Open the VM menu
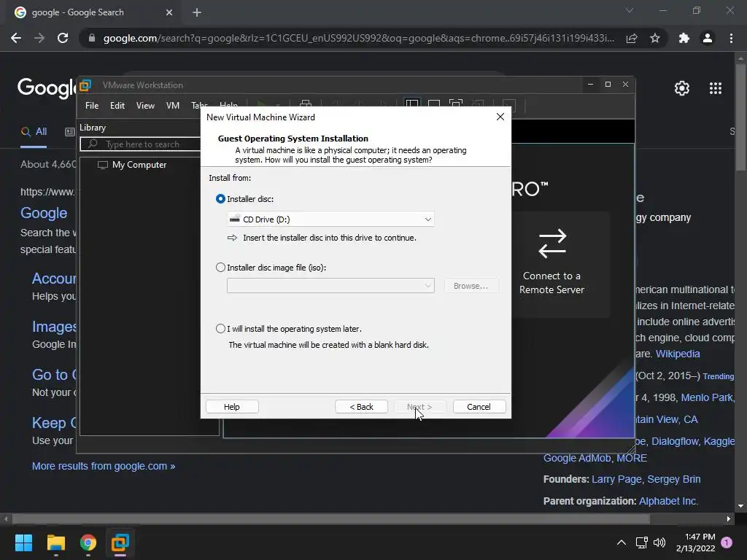 pos(172,106)
